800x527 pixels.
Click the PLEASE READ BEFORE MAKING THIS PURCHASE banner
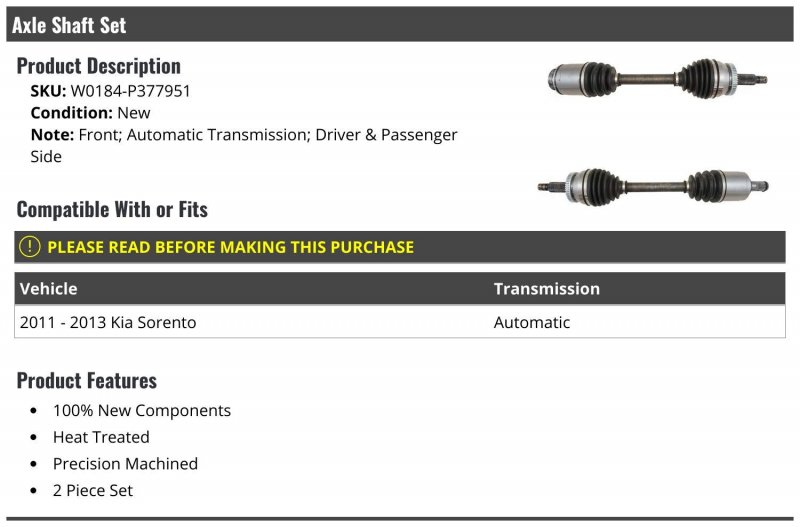399,247
